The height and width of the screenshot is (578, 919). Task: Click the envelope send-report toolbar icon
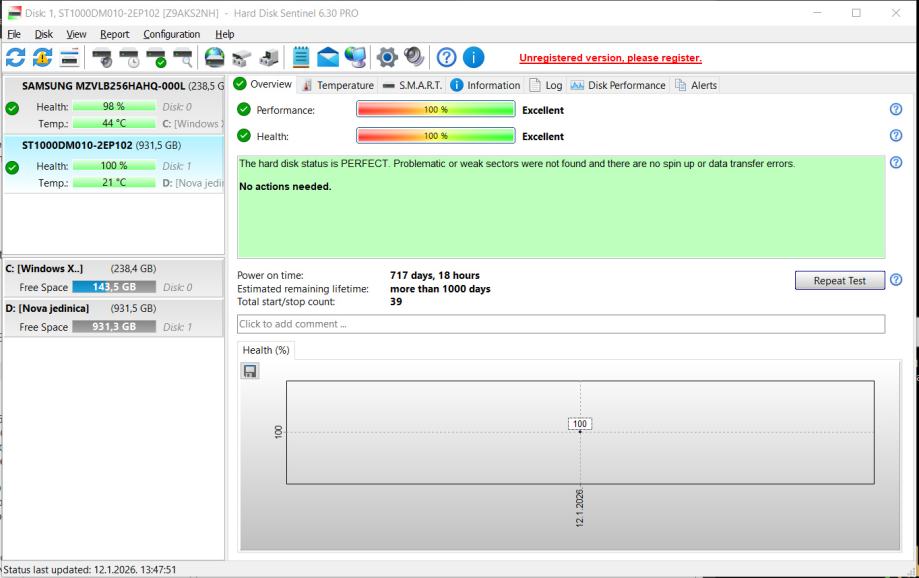(x=328, y=58)
